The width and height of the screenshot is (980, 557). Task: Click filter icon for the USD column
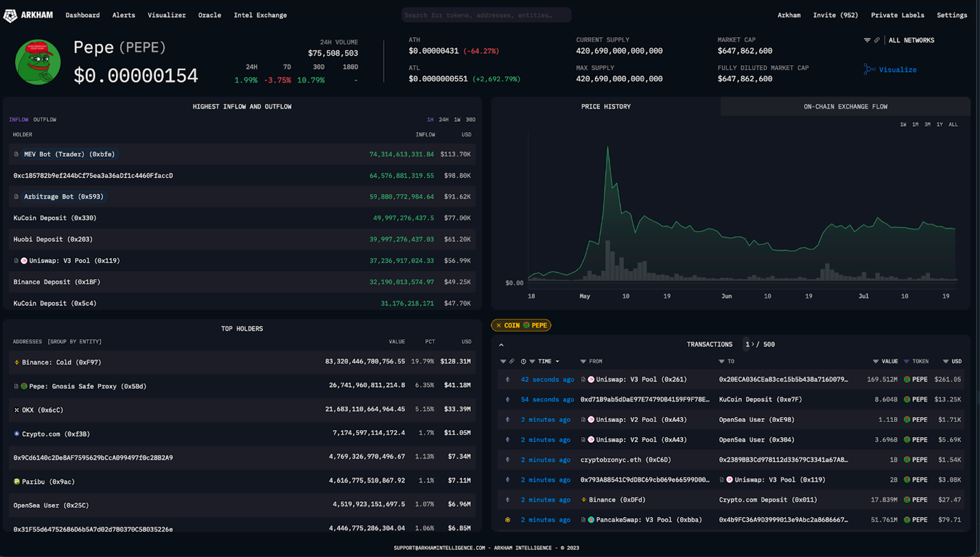pyautogui.click(x=946, y=361)
